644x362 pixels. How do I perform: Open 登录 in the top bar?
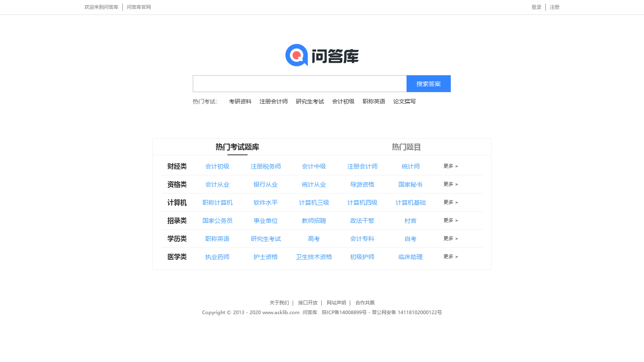(536, 7)
